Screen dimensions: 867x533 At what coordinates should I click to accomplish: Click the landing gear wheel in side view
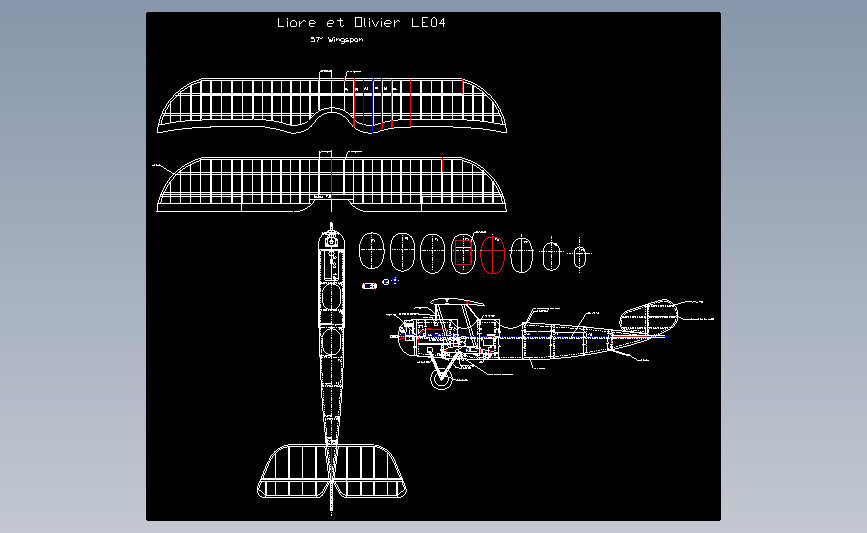pos(441,379)
